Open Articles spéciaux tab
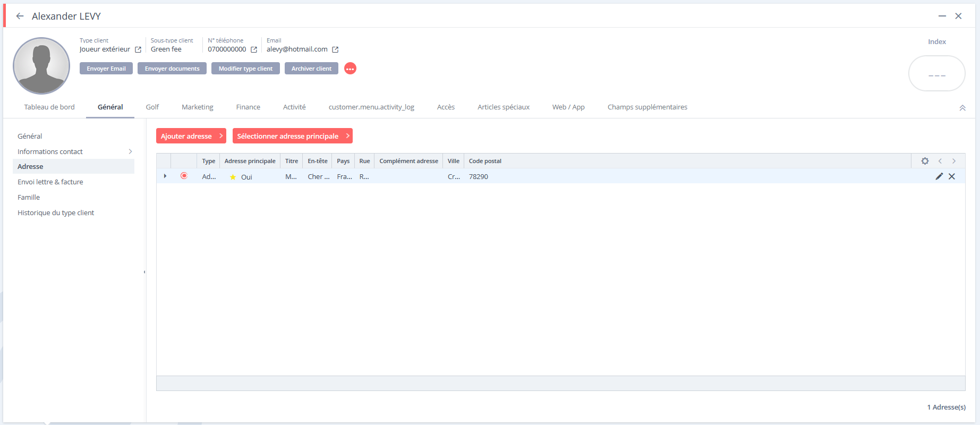The height and width of the screenshot is (425, 980). (x=504, y=107)
